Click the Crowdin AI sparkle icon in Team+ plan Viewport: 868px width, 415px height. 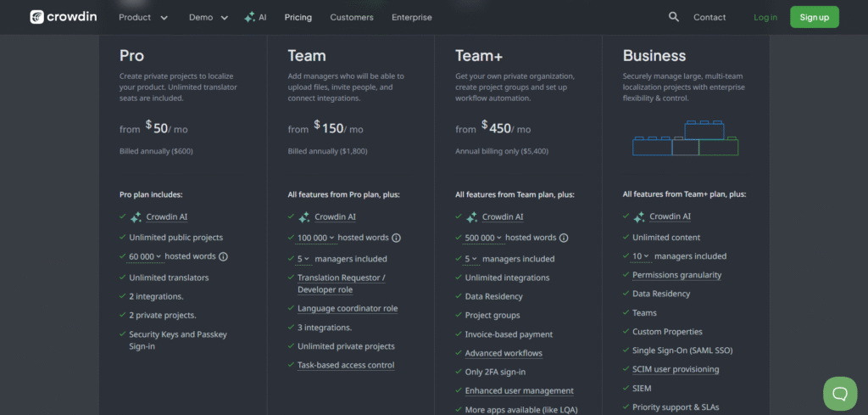pos(471,217)
